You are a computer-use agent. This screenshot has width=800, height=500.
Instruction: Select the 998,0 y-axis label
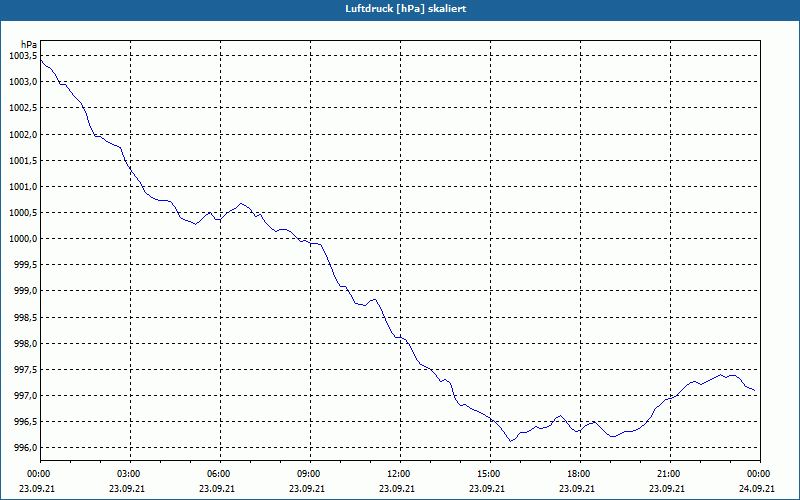click(x=26, y=343)
